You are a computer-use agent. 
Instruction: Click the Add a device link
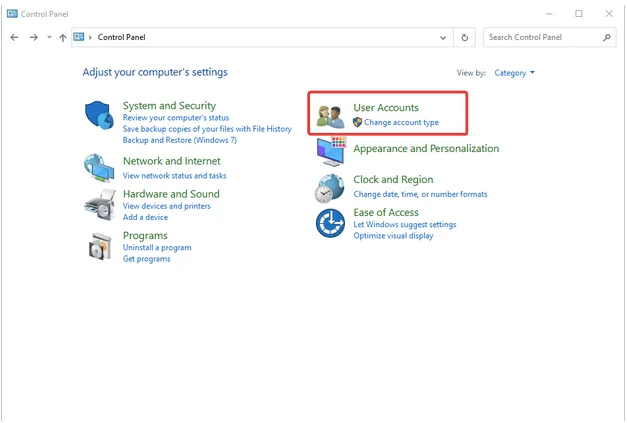145,217
